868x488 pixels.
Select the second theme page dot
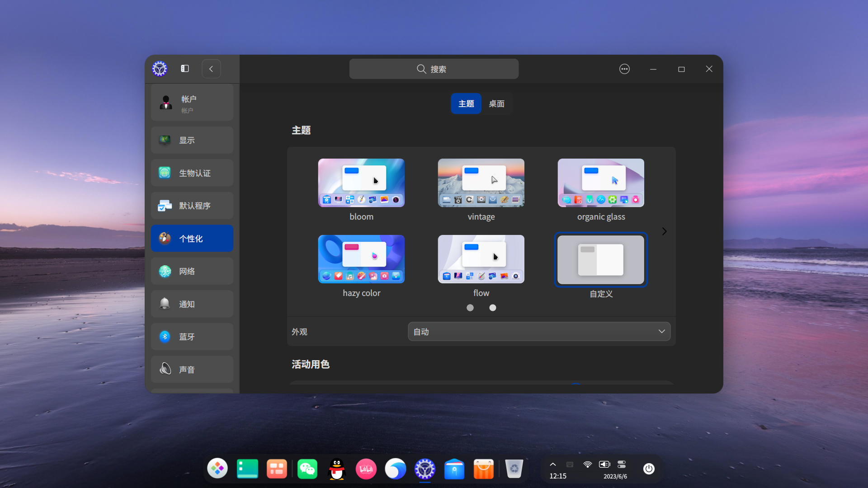(x=493, y=308)
